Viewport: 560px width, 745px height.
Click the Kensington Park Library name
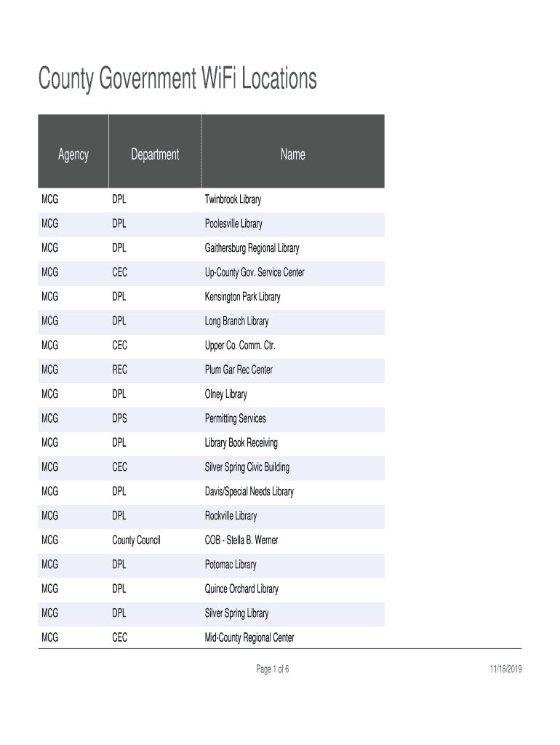pos(242,297)
